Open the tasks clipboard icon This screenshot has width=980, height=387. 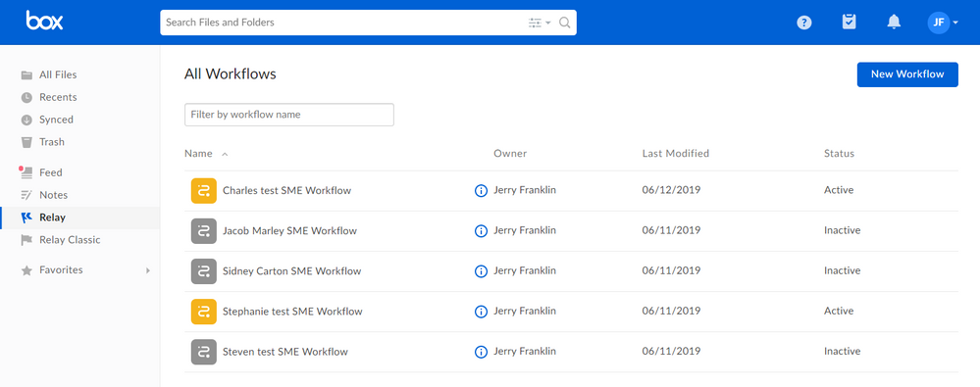coord(849,22)
